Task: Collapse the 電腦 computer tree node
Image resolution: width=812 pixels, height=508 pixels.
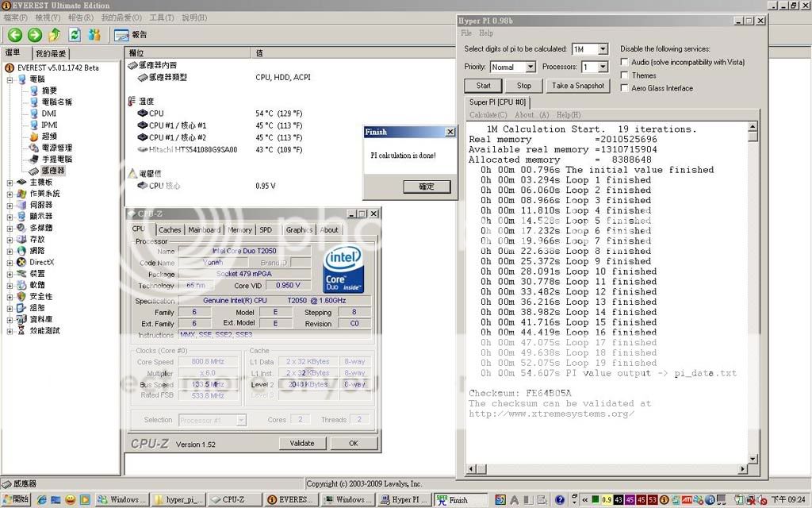Action: (x=10, y=80)
